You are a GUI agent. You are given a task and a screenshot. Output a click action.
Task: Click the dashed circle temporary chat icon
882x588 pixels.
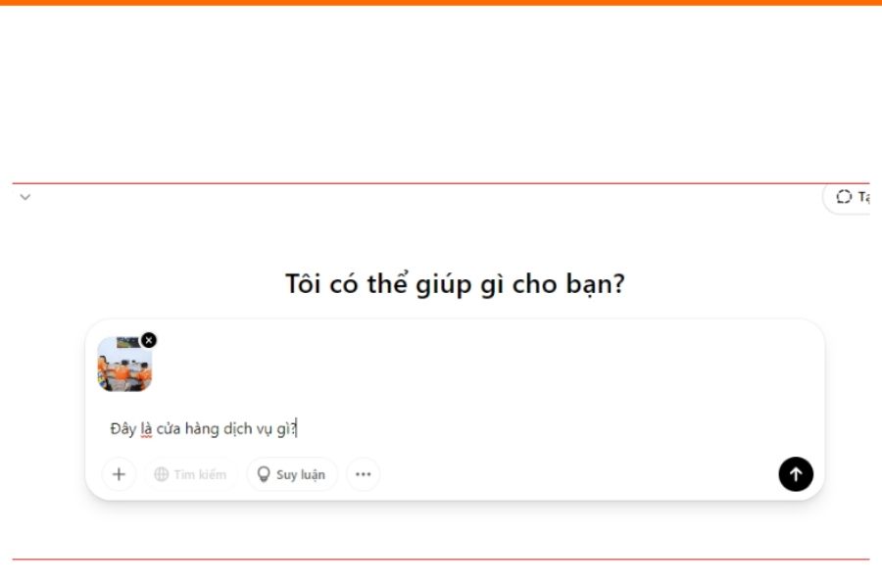point(844,196)
